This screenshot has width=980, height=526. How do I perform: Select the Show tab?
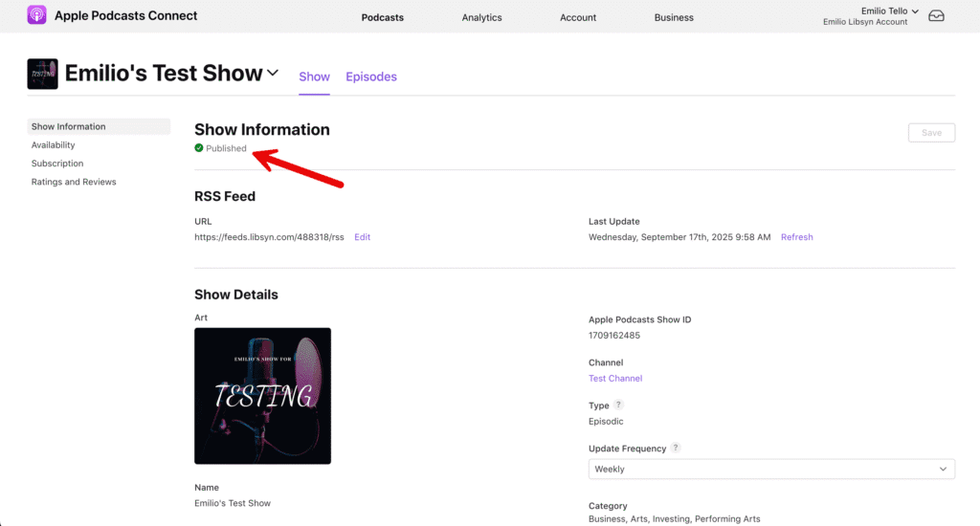tap(314, 77)
